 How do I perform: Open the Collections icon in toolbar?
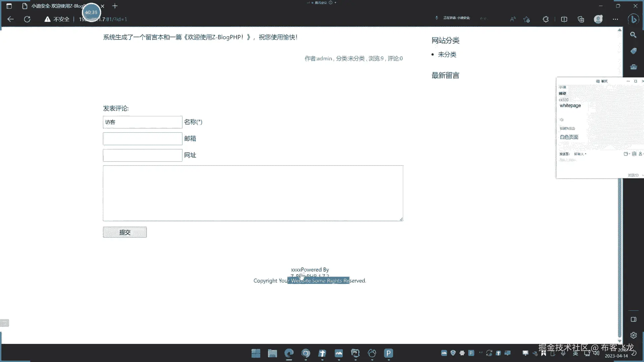pyautogui.click(x=581, y=19)
